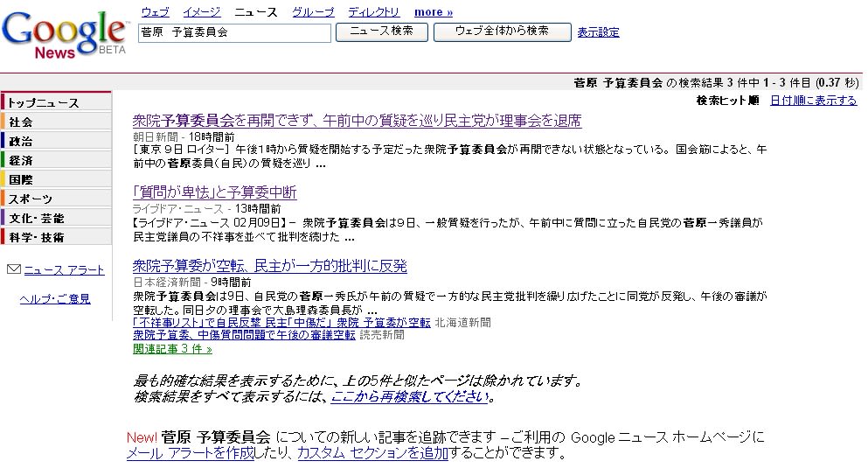Click the 朝日新聞 source label
868x475 pixels.
click(x=155, y=137)
